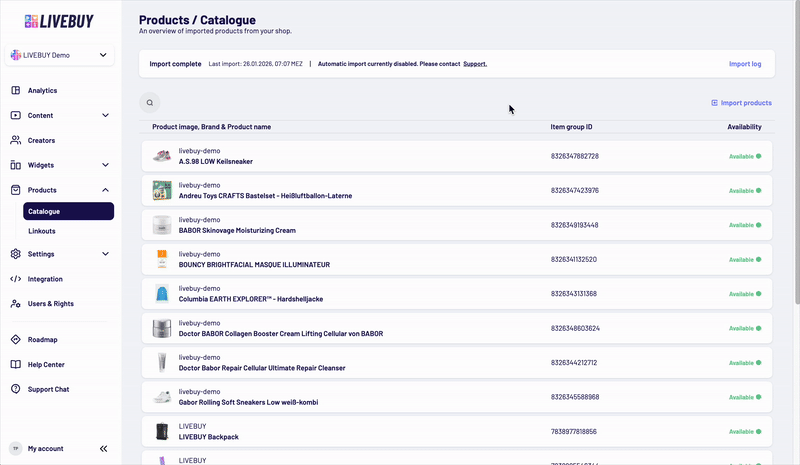Collapse the Products menu chevron
The width and height of the screenshot is (800, 465).
click(105, 190)
